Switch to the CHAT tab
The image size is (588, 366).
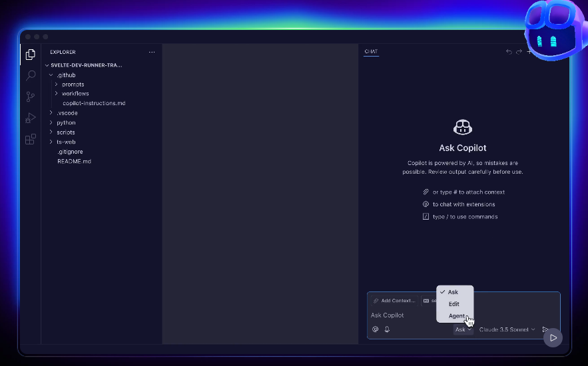372,52
